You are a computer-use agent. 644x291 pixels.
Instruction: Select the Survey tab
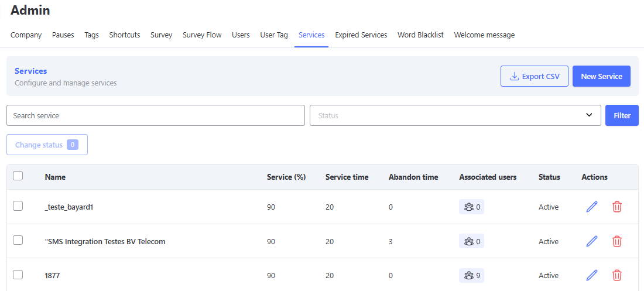(x=161, y=35)
